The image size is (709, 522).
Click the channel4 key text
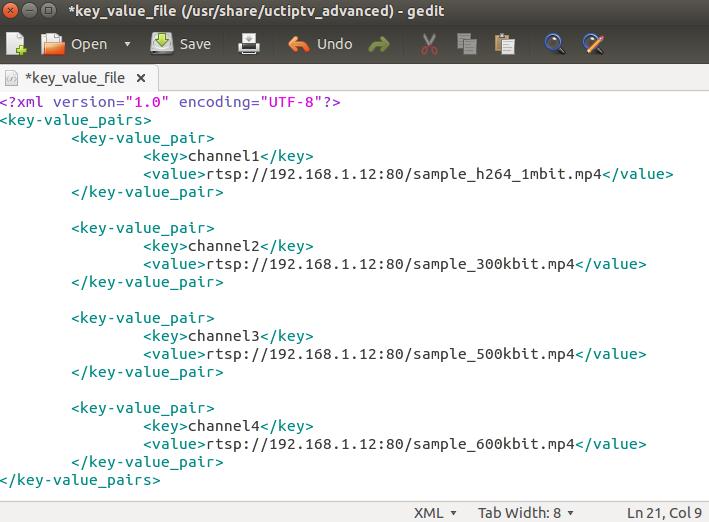coord(224,426)
